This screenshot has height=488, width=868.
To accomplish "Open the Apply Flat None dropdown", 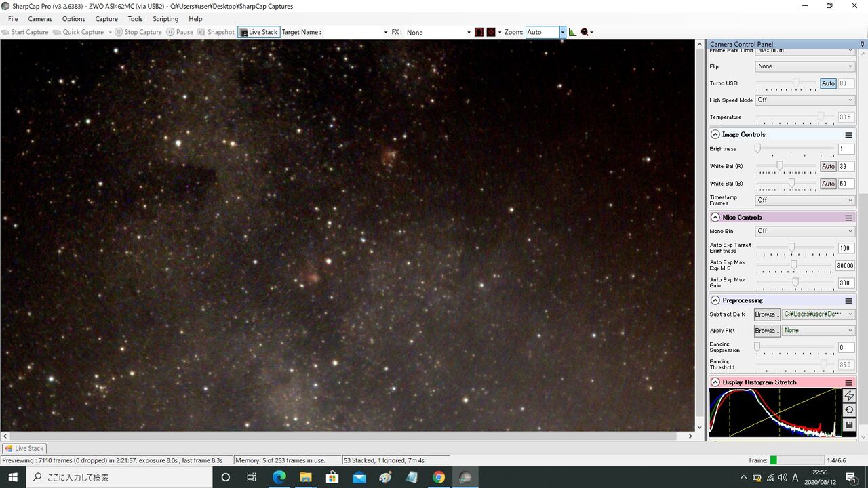I will [818, 331].
